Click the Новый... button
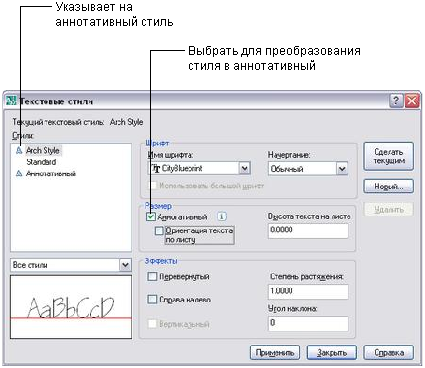Screen dimensions: 425x368 pyautogui.click(x=389, y=186)
